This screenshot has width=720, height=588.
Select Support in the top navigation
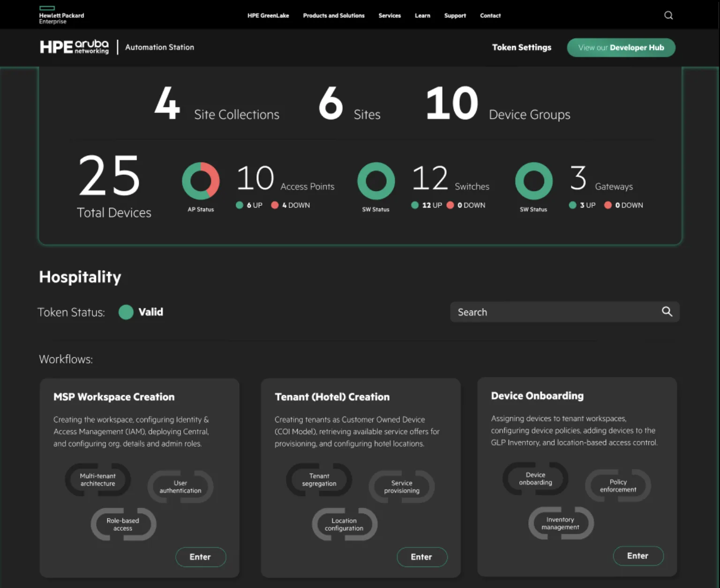(x=455, y=15)
